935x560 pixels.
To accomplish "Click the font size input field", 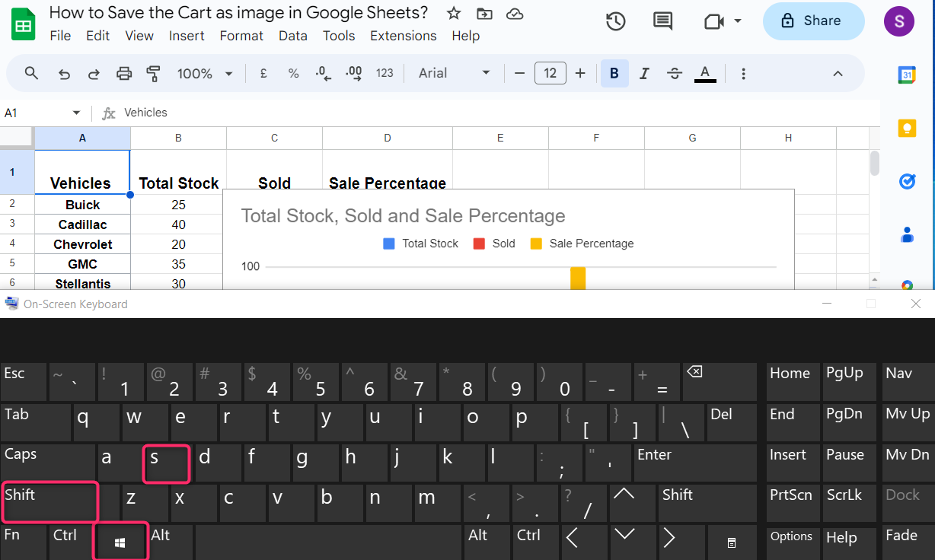I will pos(550,74).
